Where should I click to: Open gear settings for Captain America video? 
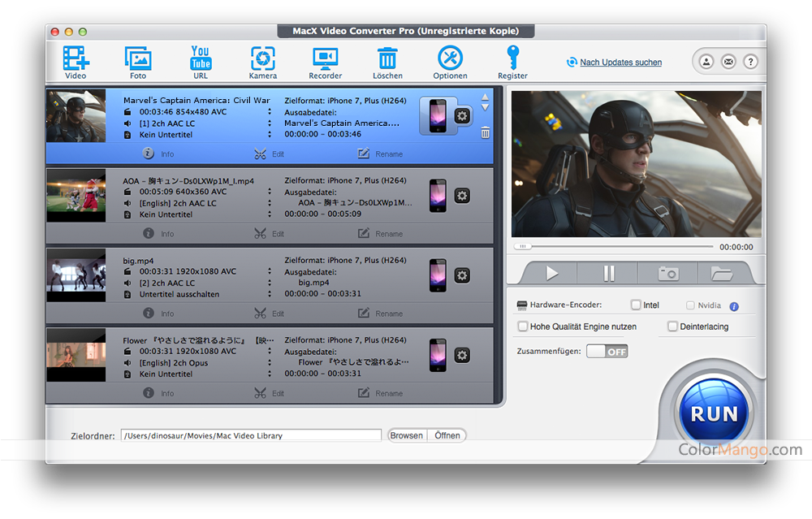[463, 115]
